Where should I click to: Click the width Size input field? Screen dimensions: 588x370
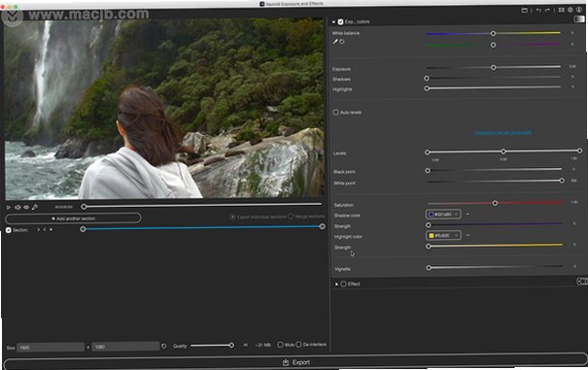point(51,348)
